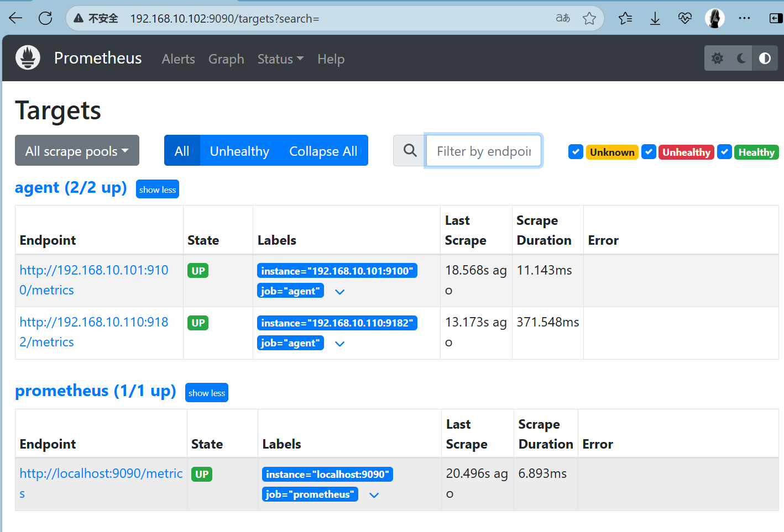Screen dimensions: 784x532
Task: Click last scrape 18.568s ago
Action: pyautogui.click(x=476, y=280)
